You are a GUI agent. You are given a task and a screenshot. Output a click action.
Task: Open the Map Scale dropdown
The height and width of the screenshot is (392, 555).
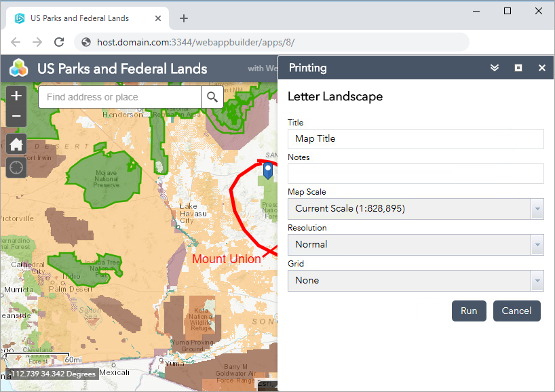[415, 209]
